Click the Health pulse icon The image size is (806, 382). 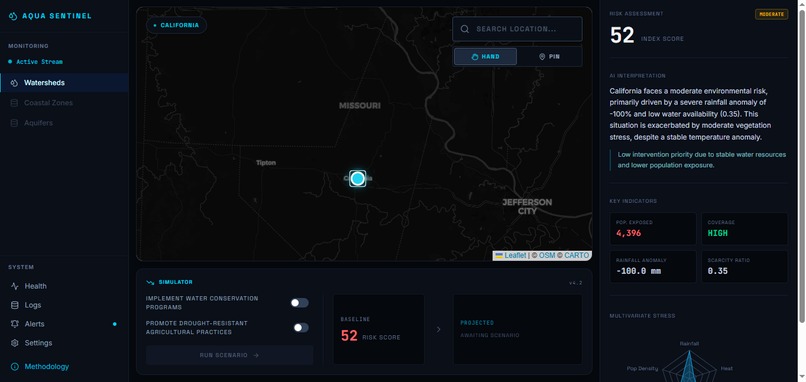pos(14,286)
